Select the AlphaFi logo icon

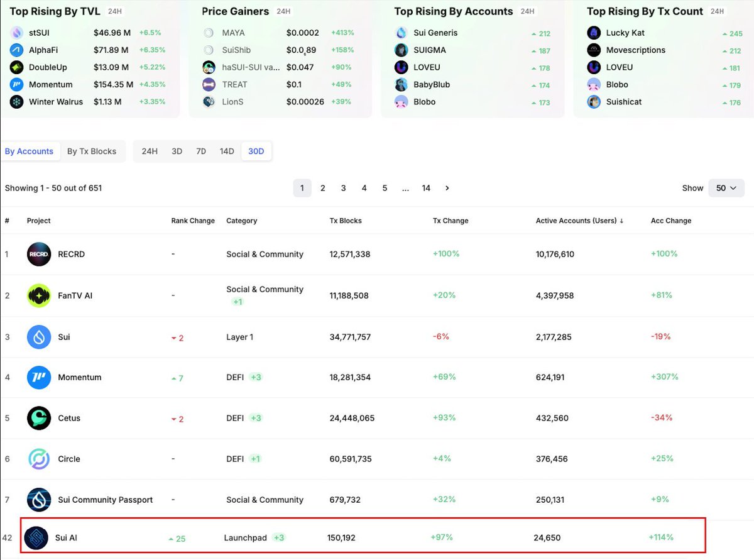[x=17, y=50]
